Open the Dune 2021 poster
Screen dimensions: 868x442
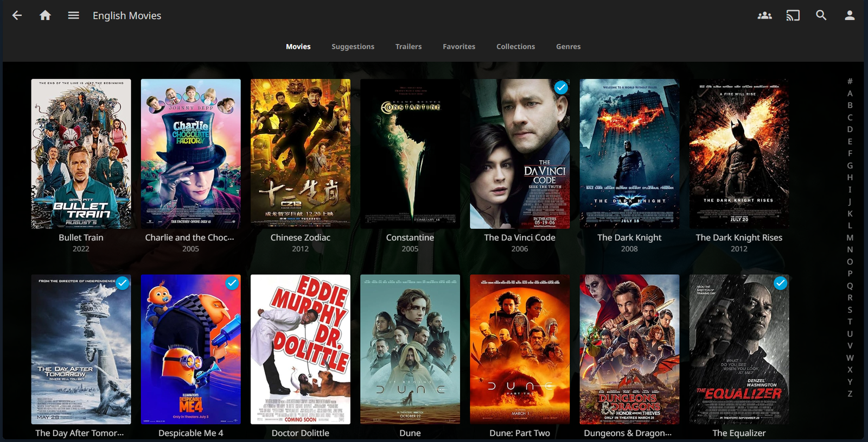pyautogui.click(x=410, y=349)
